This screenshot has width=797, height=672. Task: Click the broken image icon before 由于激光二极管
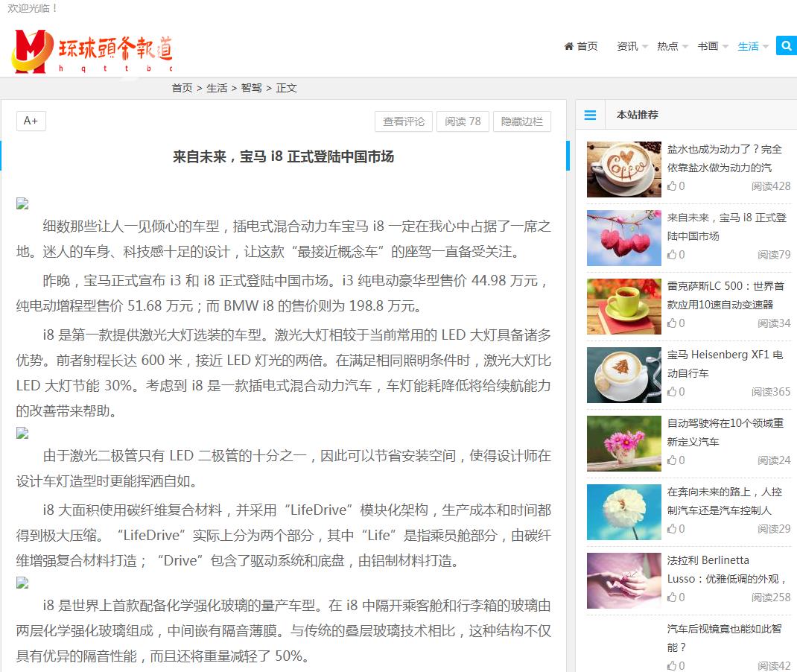(x=22, y=433)
